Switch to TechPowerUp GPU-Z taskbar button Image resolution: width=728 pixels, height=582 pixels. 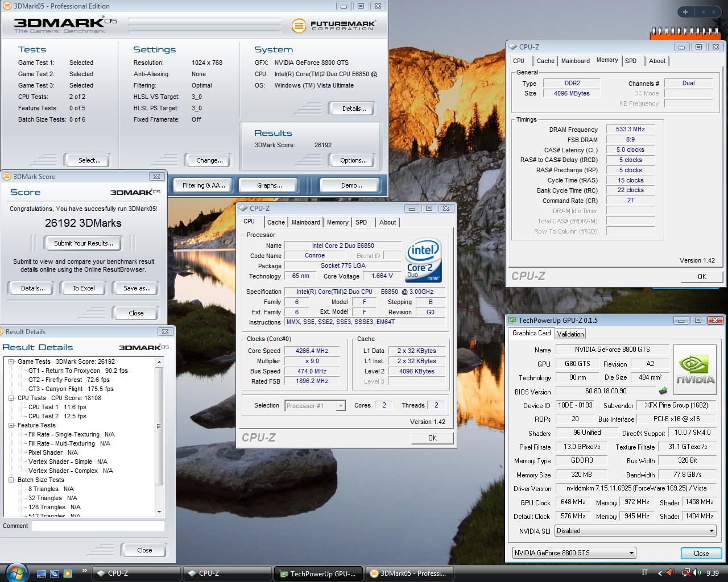pos(318,573)
